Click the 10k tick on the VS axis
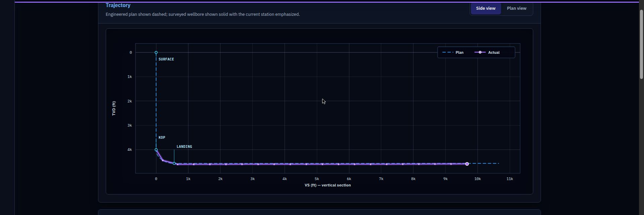Image resolution: width=644 pixels, height=215 pixels. coord(478,179)
